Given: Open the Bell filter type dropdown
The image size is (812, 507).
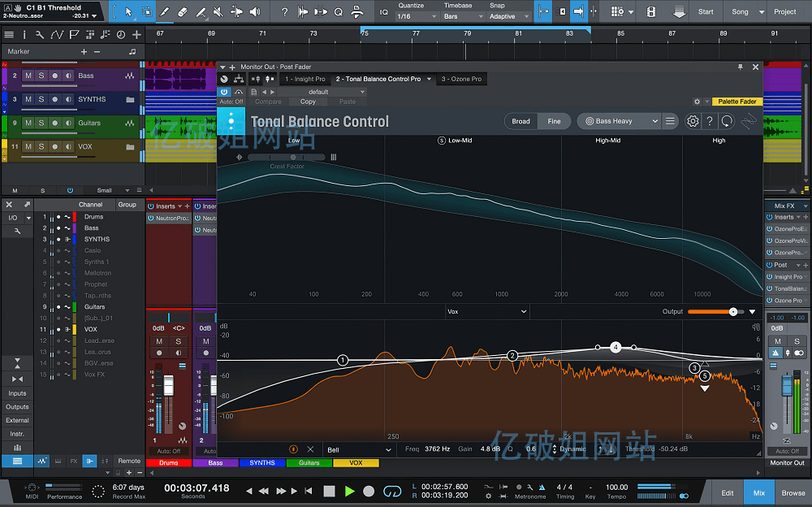Looking at the screenshot, I should [358, 449].
